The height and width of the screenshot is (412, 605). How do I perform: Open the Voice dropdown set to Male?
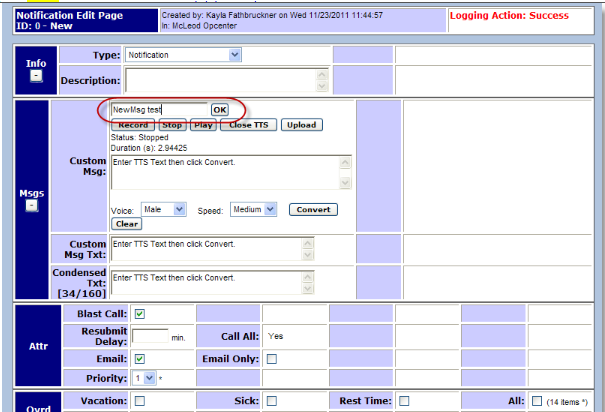click(x=164, y=210)
